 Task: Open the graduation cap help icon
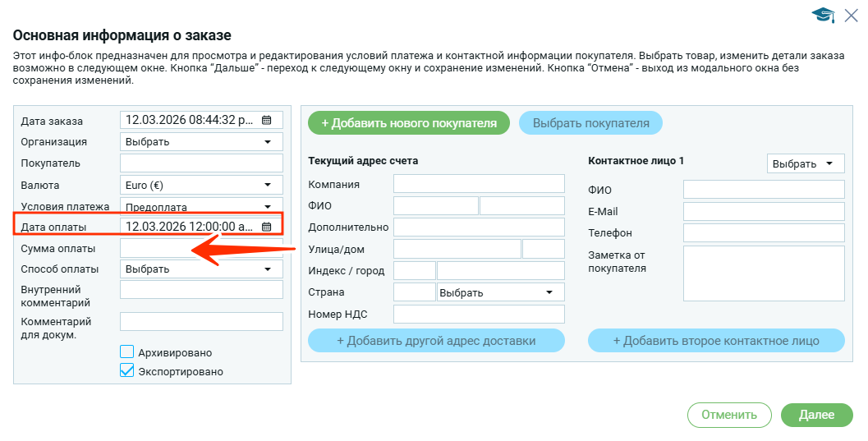(x=822, y=15)
